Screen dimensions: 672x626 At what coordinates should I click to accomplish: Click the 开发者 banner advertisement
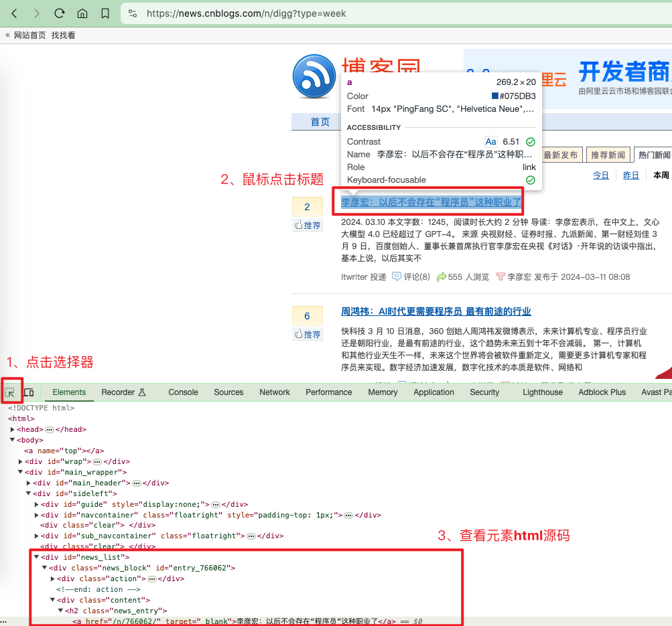point(568,79)
